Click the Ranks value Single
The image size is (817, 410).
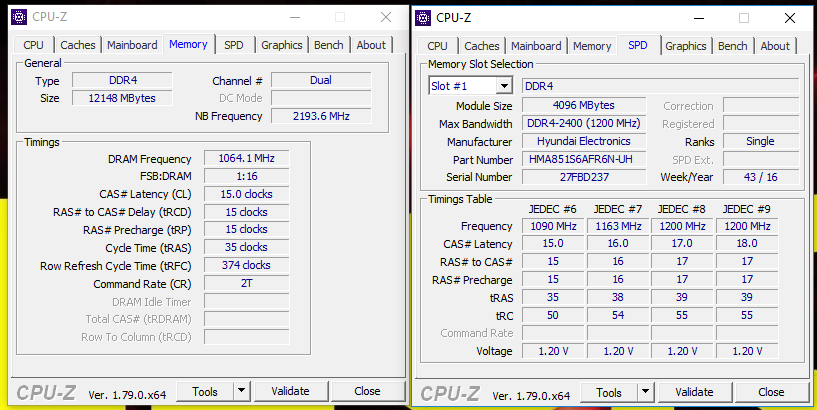(x=761, y=141)
